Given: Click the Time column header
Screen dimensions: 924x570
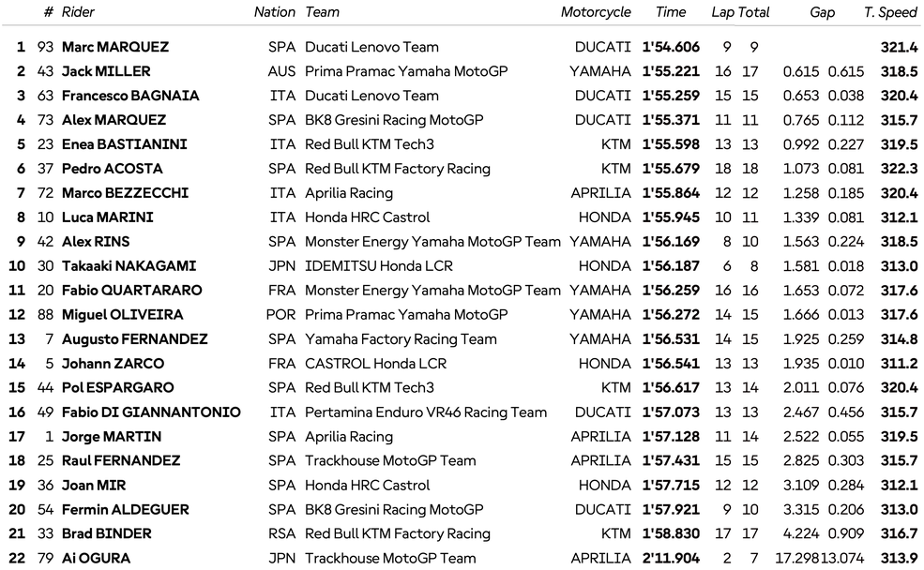Looking at the screenshot, I should pyautogui.click(x=671, y=12).
